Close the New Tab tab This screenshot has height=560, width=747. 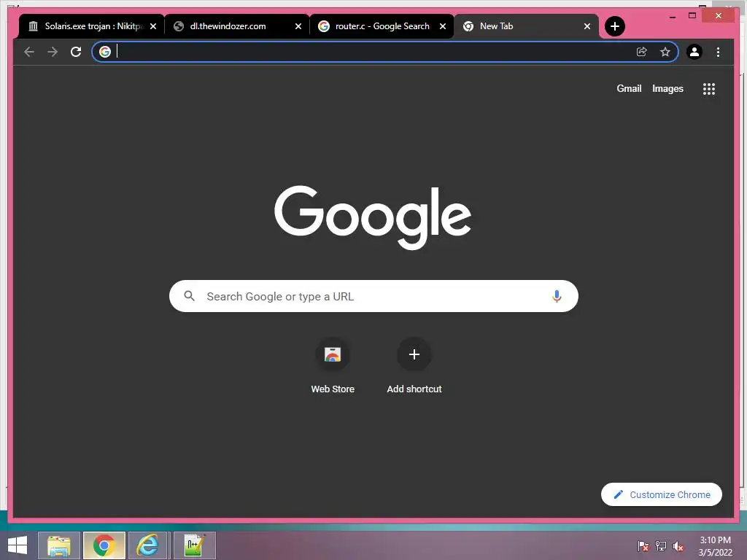coord(587,27)
